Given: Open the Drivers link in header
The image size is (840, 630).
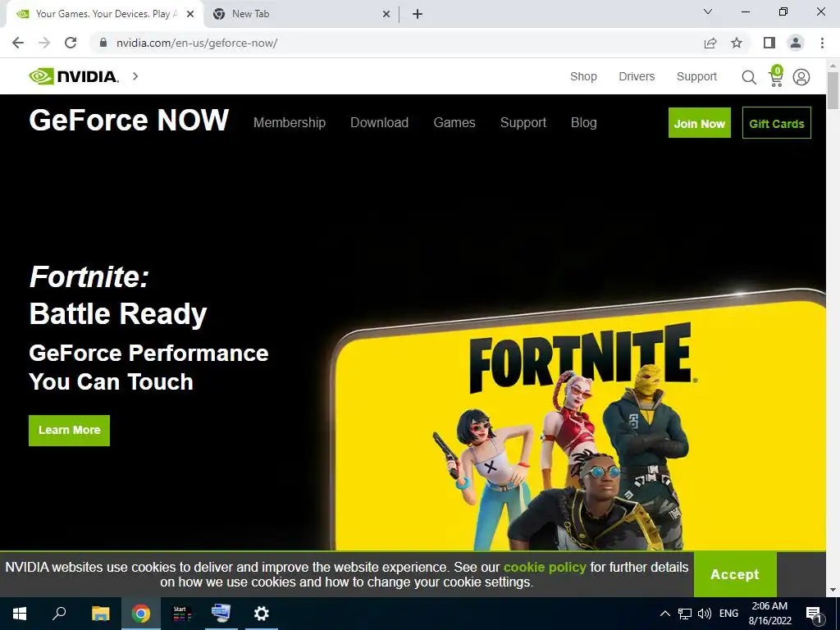Looking at the screenshot, I should click(637, 76).
